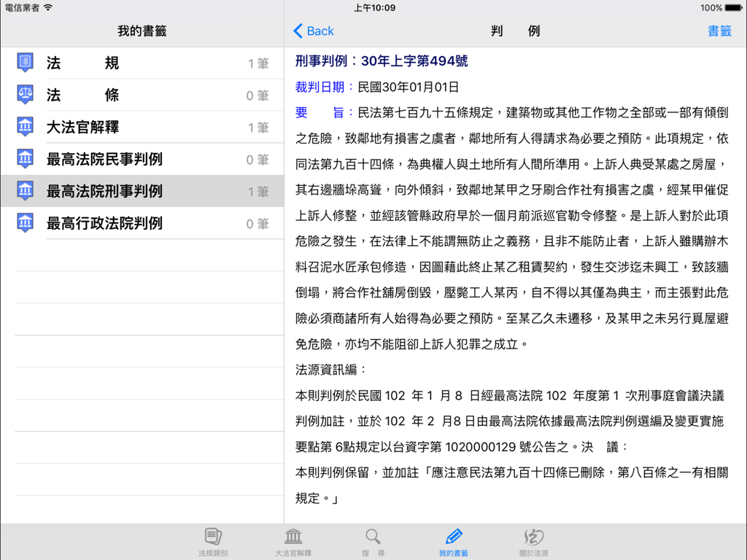Open 書籤 in the top right corner

(x=719, y=31)
